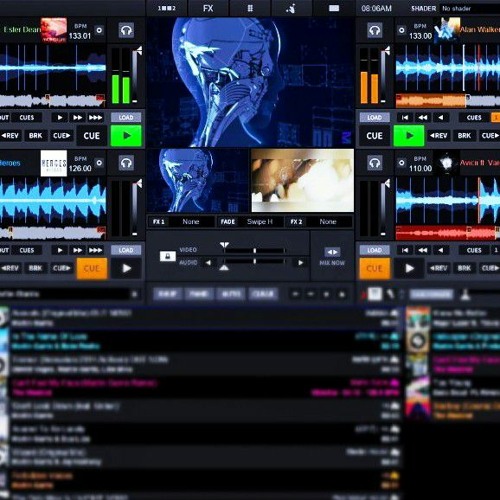Toggle the sync circle beside BPM 126.00
500x500 pixels.
click(99, 163)
